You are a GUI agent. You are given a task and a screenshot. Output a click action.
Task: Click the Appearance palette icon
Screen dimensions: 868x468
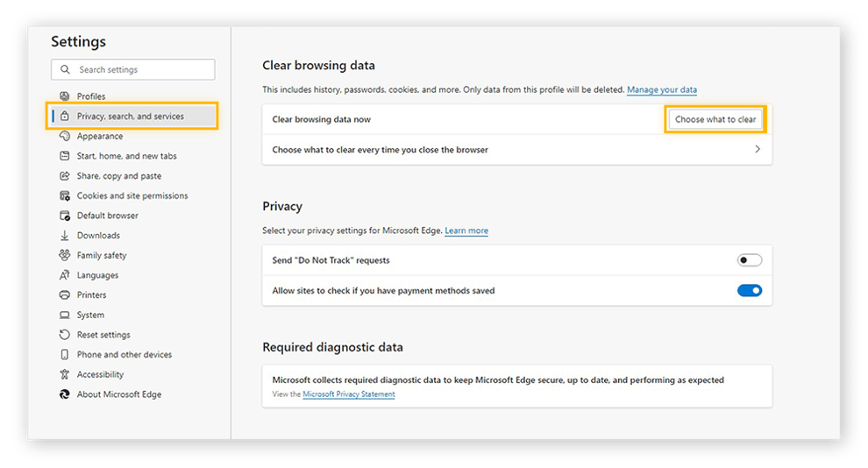64,136
